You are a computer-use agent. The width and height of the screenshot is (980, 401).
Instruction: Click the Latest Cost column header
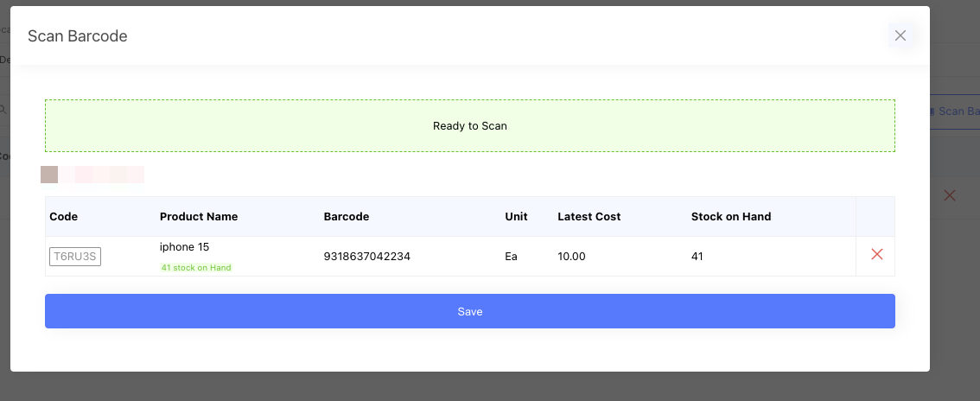coord(589,216)
